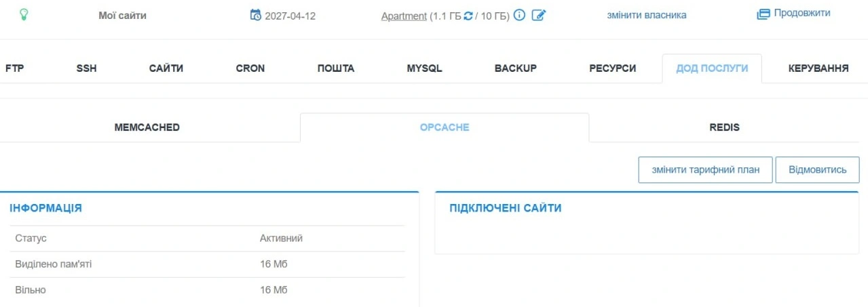868x307 pixels.
Task: Click the 16 Мб value for Виділено пам'яті
Action: pos(273,264)
